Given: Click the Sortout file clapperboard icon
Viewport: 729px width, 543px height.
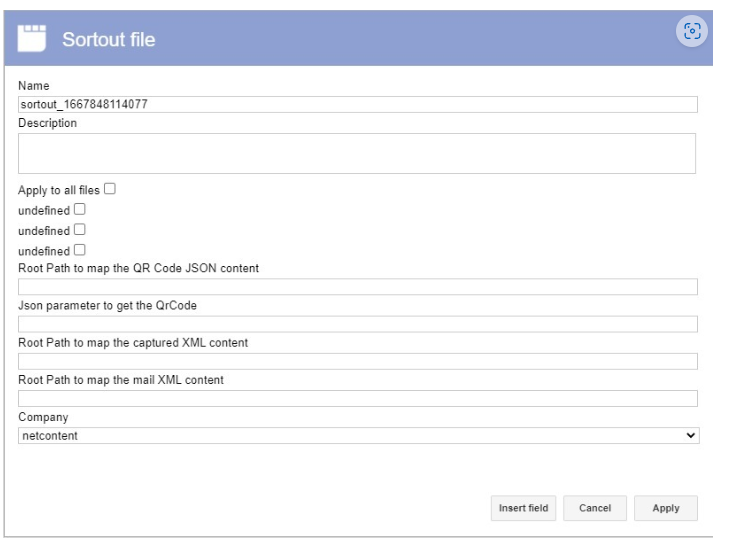Looking at the screenshot, I should [x=32, y=39].
